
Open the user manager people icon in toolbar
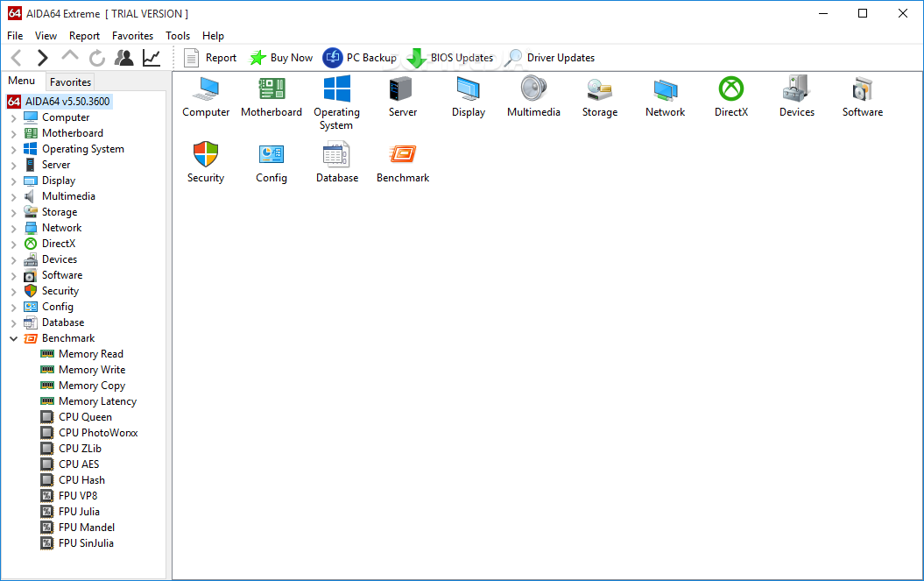pos(123,58)
